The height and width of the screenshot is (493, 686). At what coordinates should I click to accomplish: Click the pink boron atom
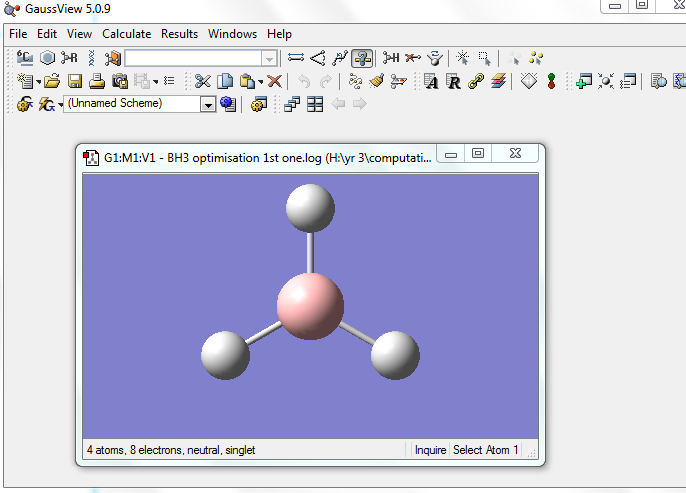click(310, 306)
